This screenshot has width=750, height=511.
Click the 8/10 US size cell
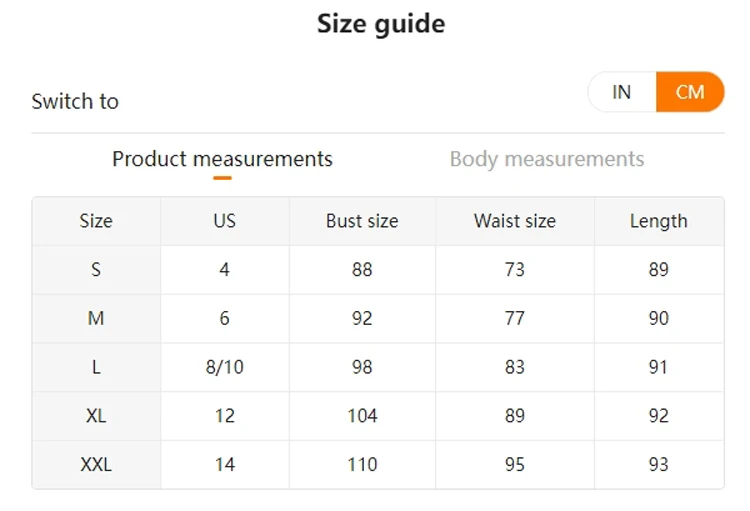coord(225,367)
